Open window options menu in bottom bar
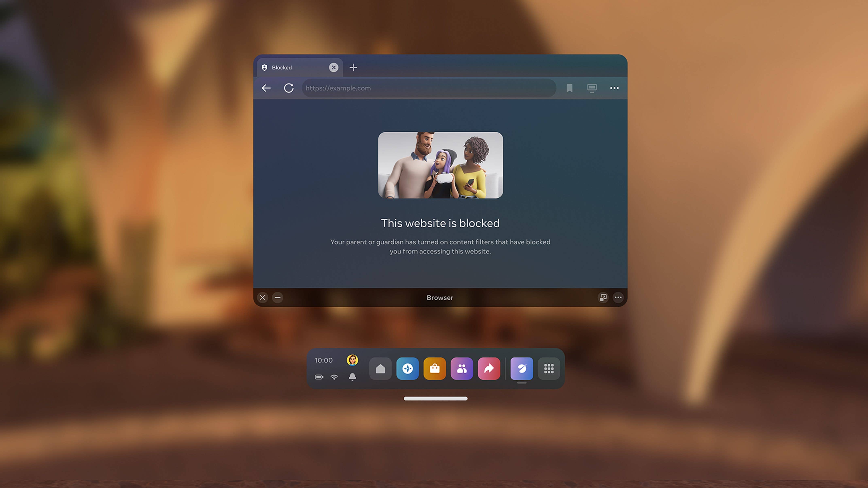Viewport: 868px width, 488px height. tap(618, 297)
